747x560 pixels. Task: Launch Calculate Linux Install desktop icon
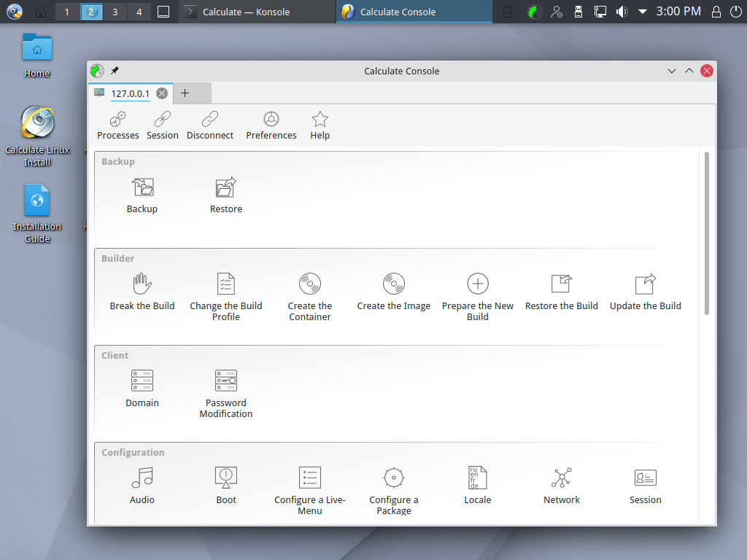pyautogui.click(x=37, y=136)
